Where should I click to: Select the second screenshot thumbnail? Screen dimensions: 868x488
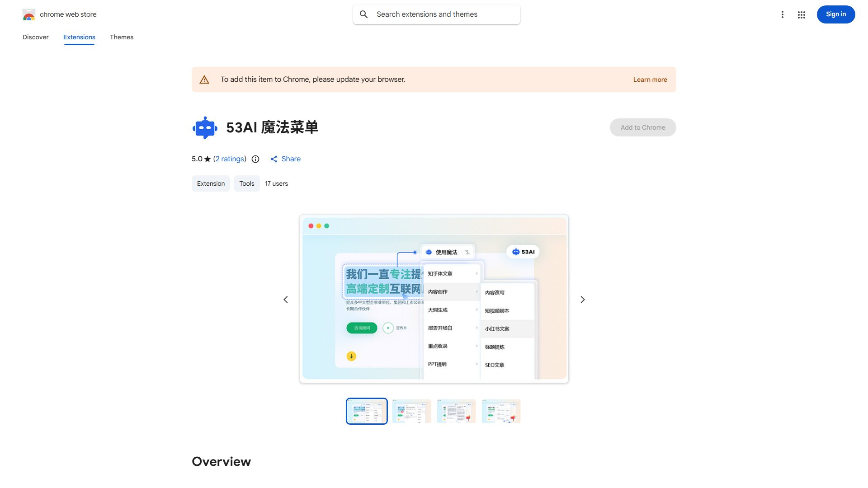click(411, 411)
